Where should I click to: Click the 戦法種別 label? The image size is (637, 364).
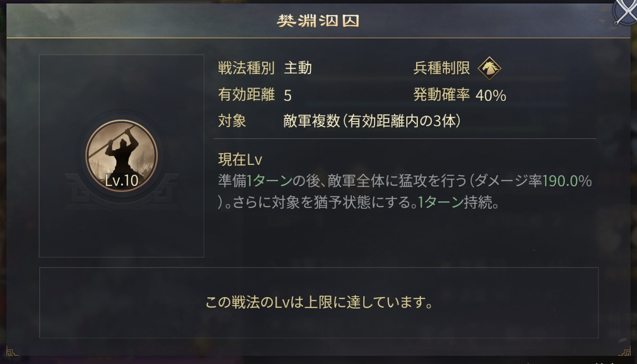(x=246, y=67)
